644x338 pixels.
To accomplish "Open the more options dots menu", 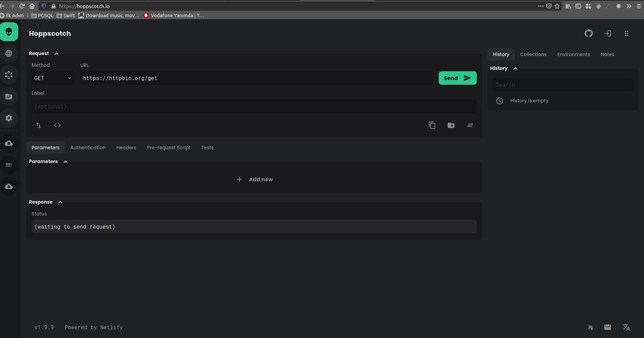I will (x=626, y=33).
